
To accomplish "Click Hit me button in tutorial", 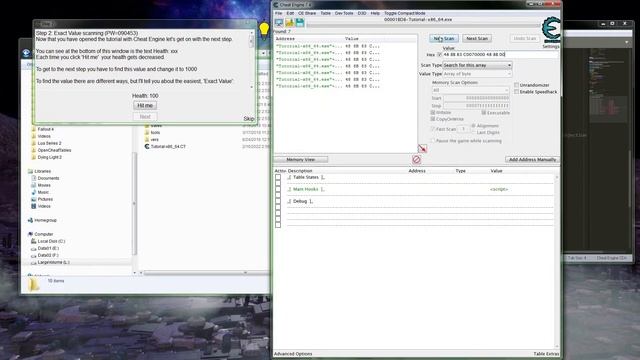I will [x=145, y=105].
